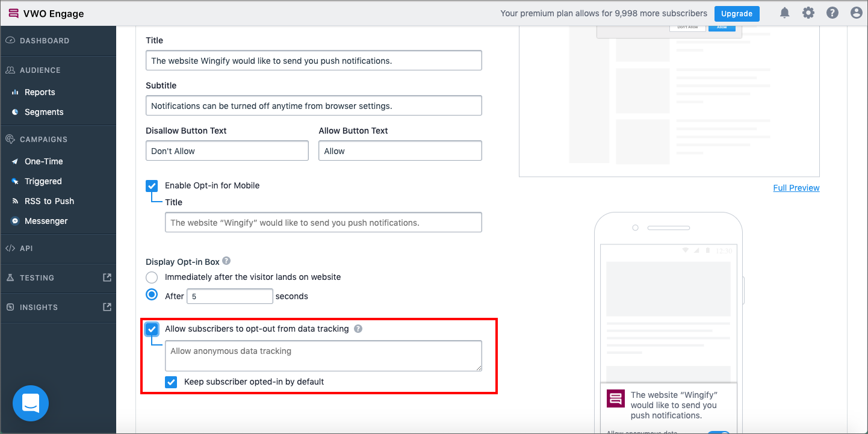868x434 pixels.
Task: Click the CAMPAIGNS section heading
Action: (x=43, y=140)
